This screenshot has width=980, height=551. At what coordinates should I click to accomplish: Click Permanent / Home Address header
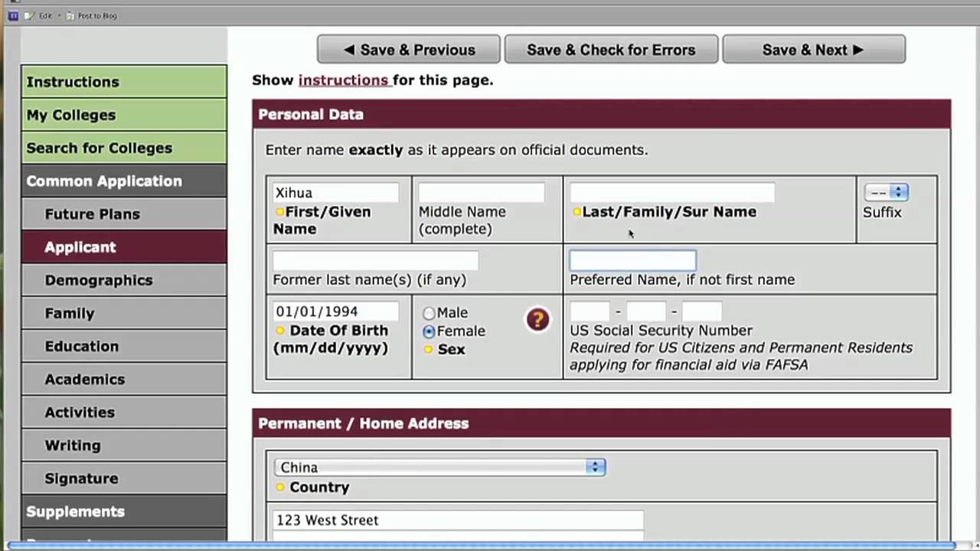point(602,423)
